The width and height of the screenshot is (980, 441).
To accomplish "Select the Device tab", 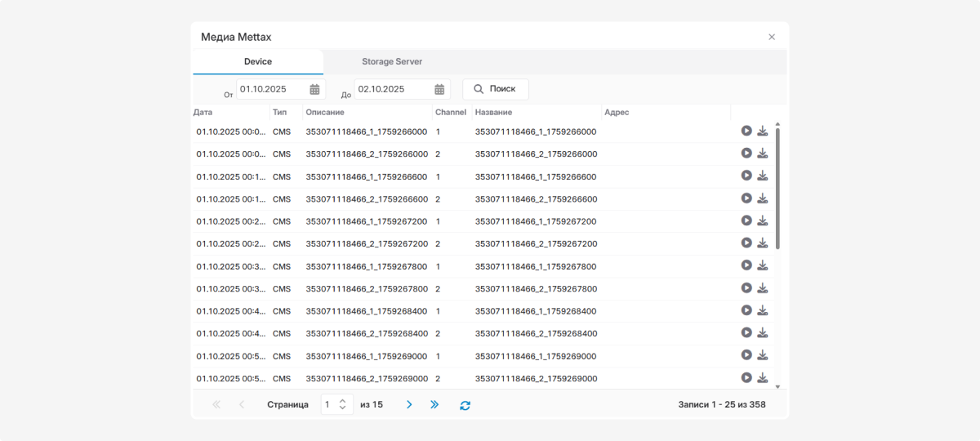I will point(258,62).
